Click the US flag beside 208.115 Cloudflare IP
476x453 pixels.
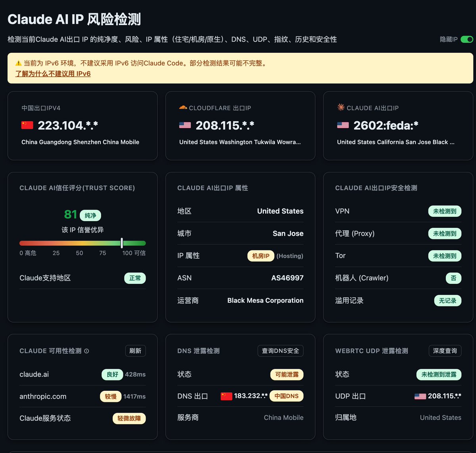[x=185, y=125]
